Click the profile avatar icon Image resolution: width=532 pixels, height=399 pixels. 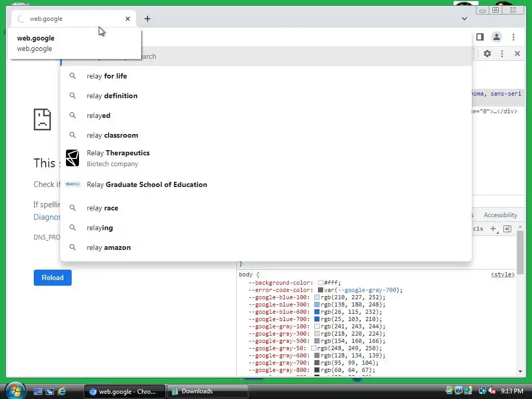tap(496, 37)
